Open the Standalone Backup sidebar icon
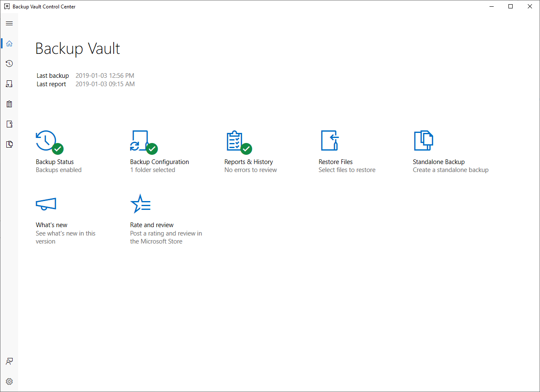Image resolution: width=540 pixels, height=392 pixels. [9, 144]
